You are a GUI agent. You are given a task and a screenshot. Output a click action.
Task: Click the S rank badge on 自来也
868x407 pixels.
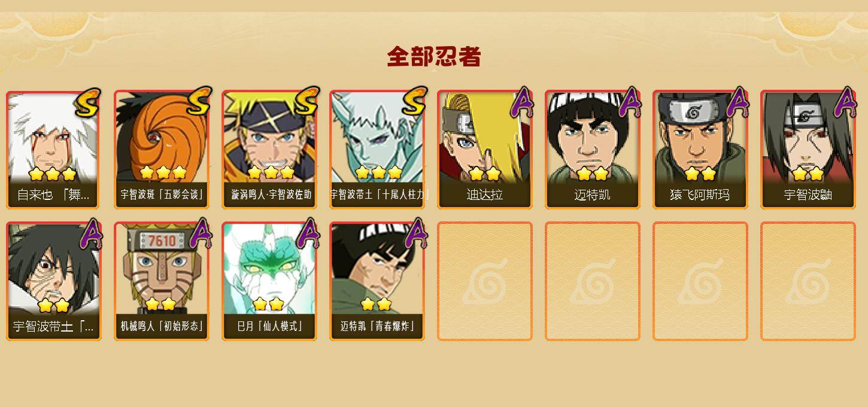pyautogui.click(x=87, y=102)
